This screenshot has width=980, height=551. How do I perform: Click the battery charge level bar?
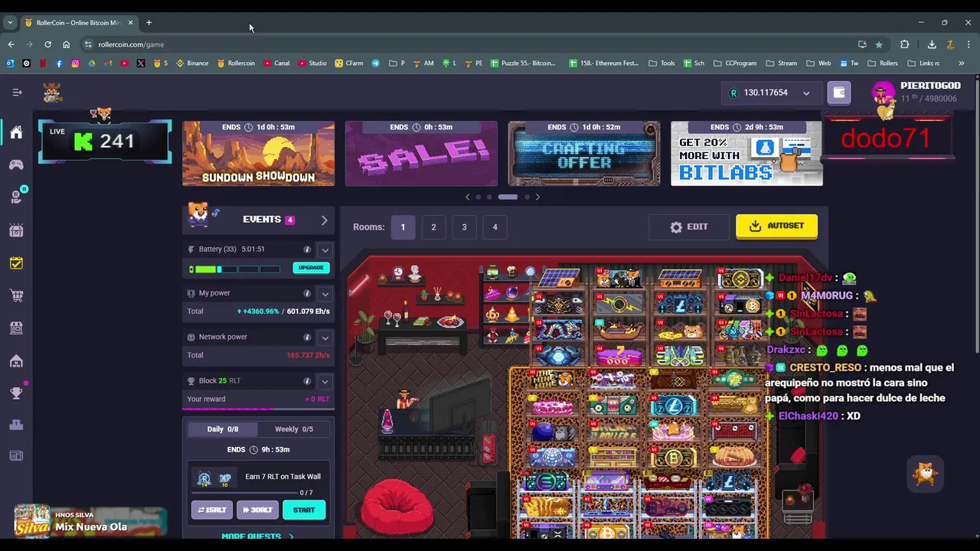236,269
